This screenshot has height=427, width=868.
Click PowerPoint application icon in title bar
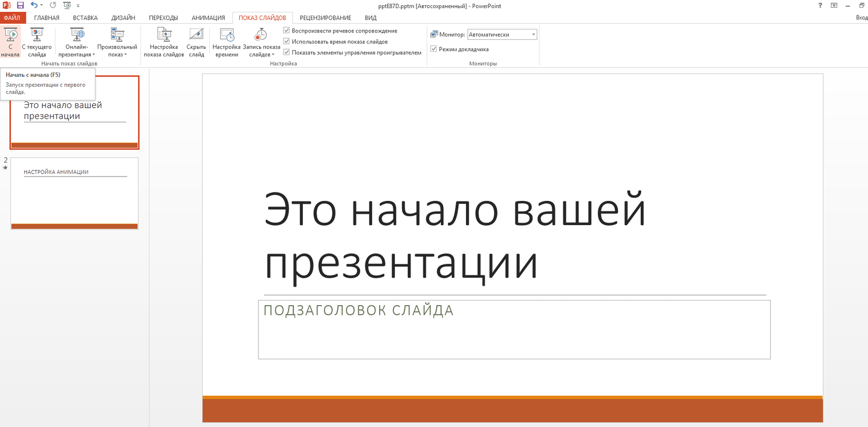click(7, 5)
